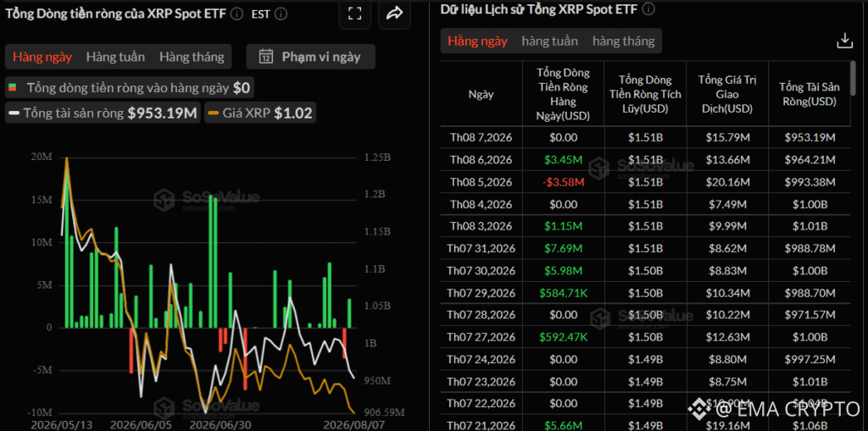Click the $3.45M net flow value
The height and width of the screenshot is (431, 868).
pyautogui.click(x=564, y=160)
